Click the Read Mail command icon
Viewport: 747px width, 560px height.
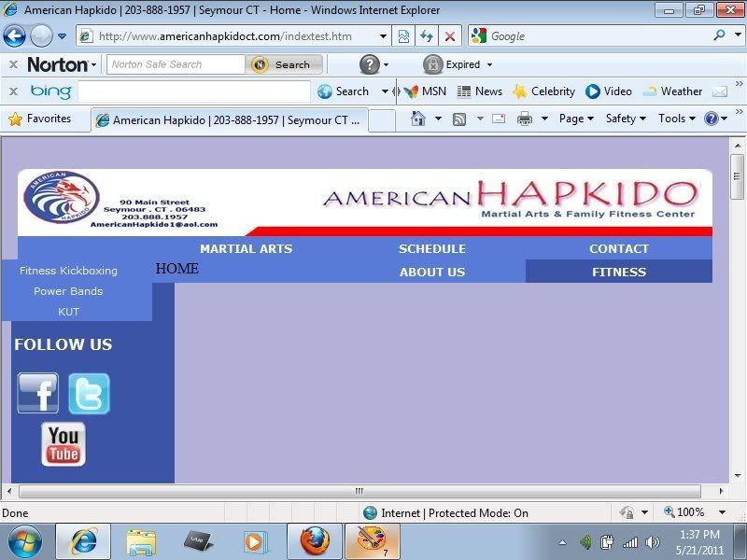pyautogui.click(x=499, y=119)
